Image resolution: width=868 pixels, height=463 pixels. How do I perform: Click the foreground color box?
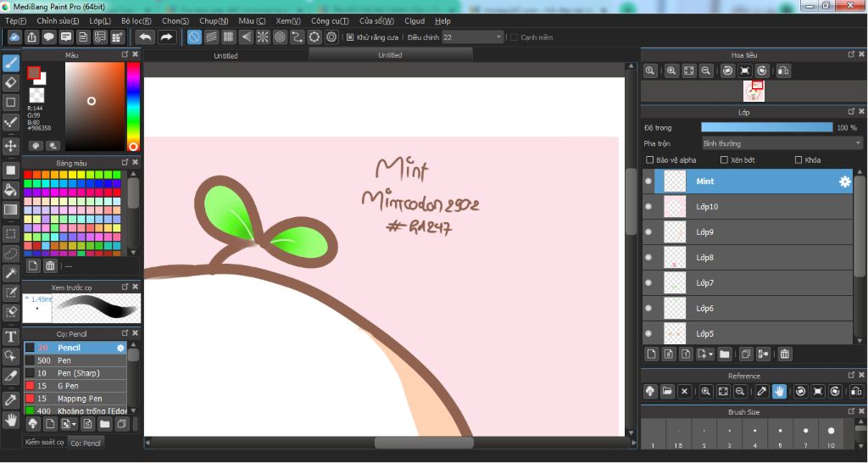coord(34,73)
